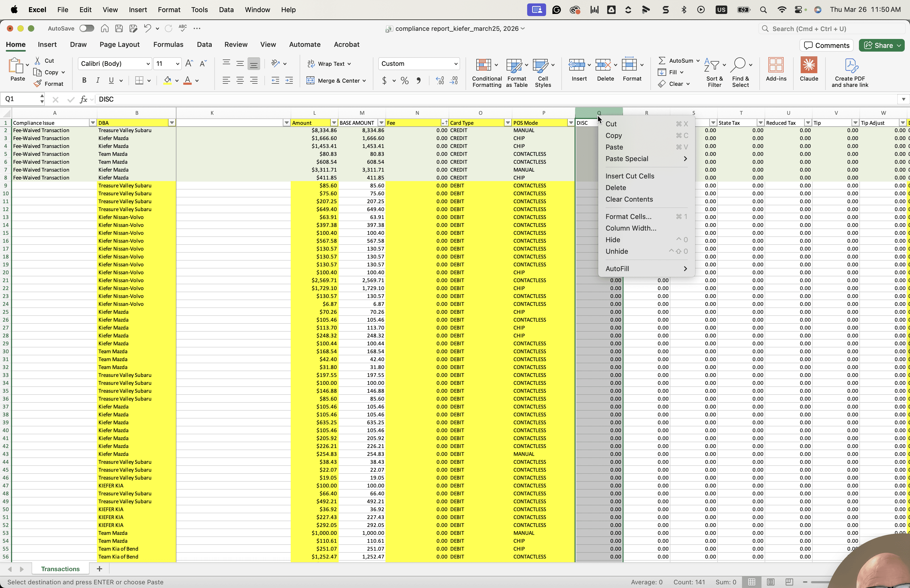This screenshot has width=910, height=588.
Task: Open the Data menu in macOS menu bar
Action: tap(226, 9)
